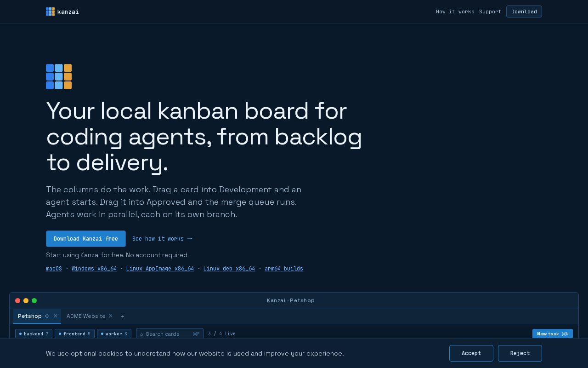588x368 pixels.
Task: Open How it works nav link
Action: click(x=455, y=11)
